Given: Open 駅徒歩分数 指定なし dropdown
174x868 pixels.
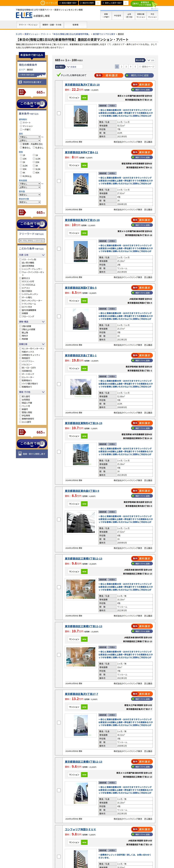Looking at the screenshot, I should 30,202.
